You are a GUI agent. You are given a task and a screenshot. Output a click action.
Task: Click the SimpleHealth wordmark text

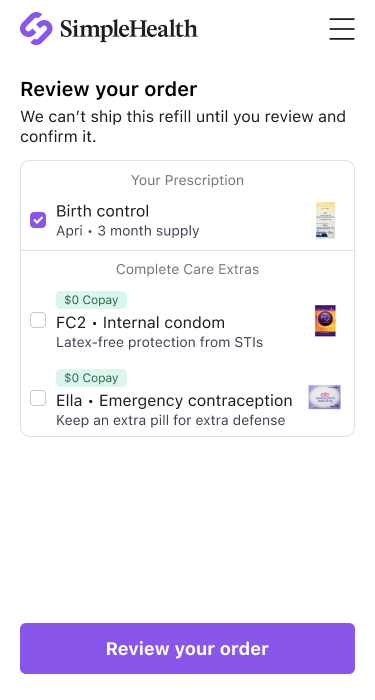[x=129, y=29]
